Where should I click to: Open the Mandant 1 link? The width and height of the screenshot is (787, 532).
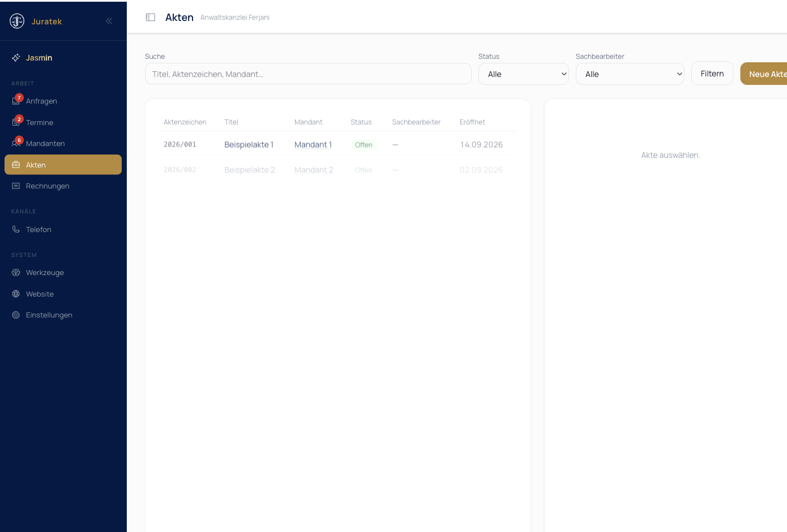313,144
